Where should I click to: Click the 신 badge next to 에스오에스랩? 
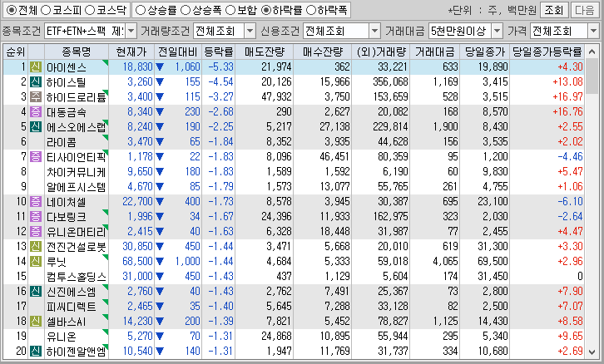point(36,126)
